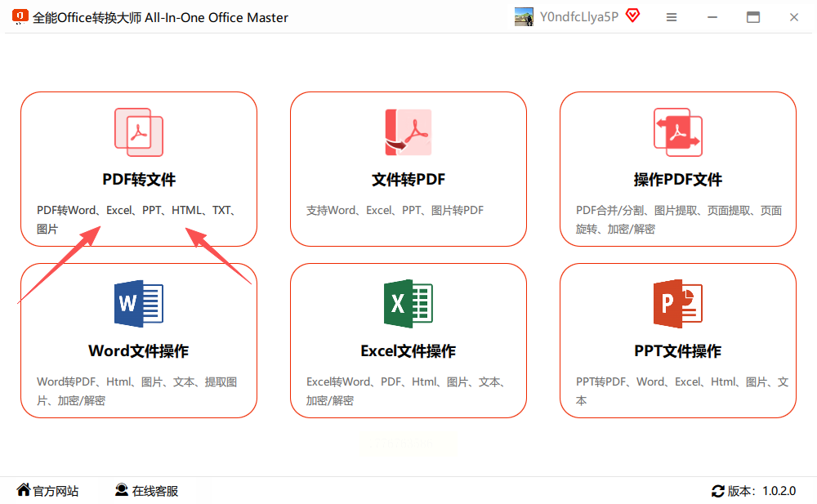The width and height of the screenshot is (817, 504).
Task: Click the username Y0ndfcLlya5P
Action: tap(579, 17)
